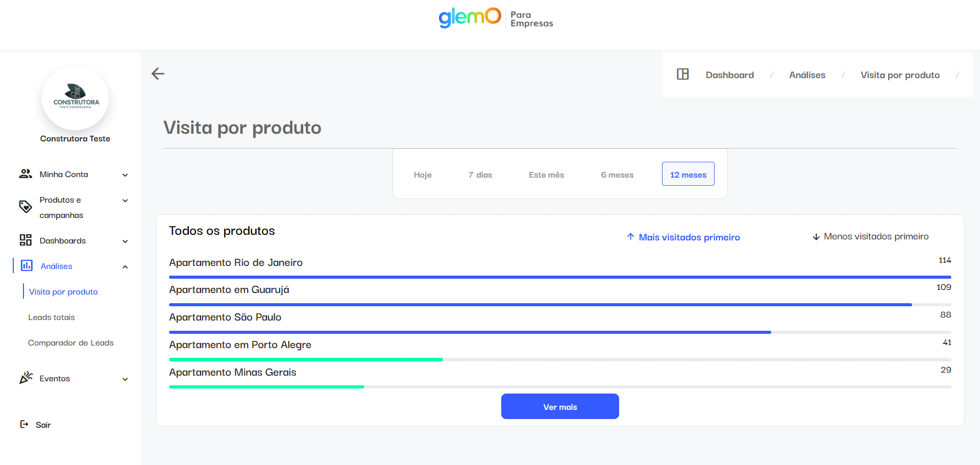Image resolution: width=980 pixels, height=465 pixels.
Task: Collapse the Análises section chevron
Action: pyautogui.click(x=125, y=267)
